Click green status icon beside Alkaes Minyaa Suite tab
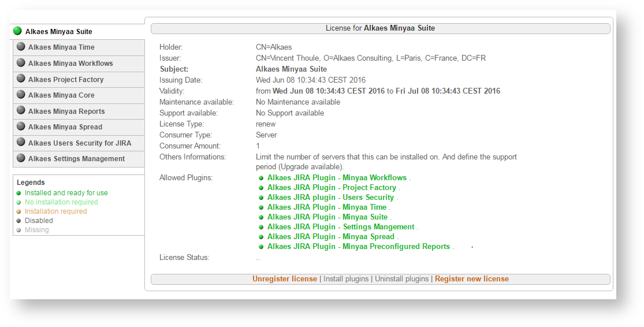 coord(17,31)
